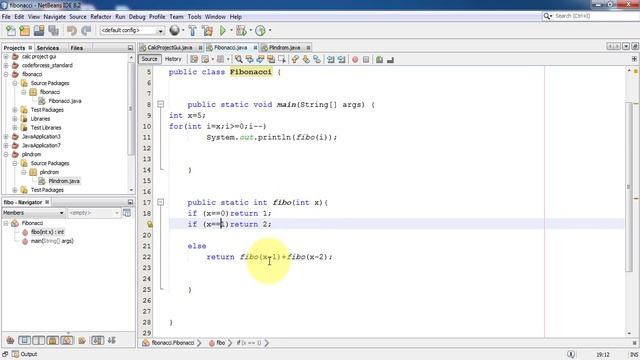The height and width of the screenshot is (360, 640).
Task: Click the globe browser icon in toolbar
Action: [175, 30]
